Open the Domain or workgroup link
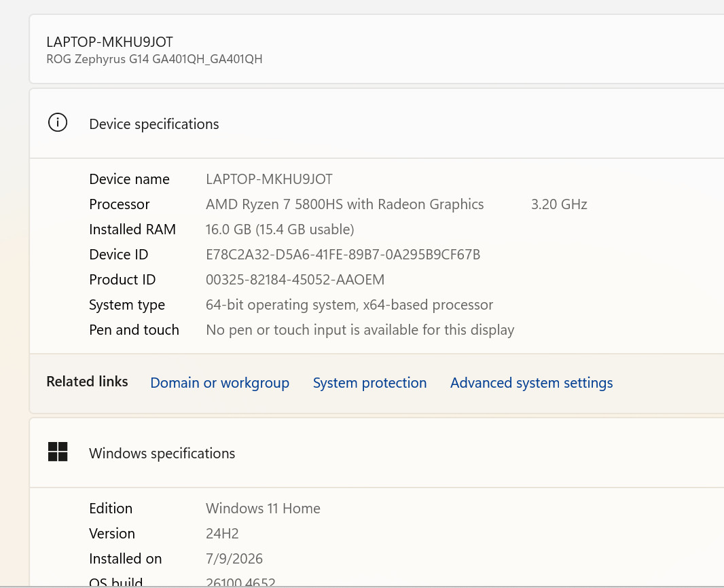Screen dimensions: 724x588 pos(220,383)
